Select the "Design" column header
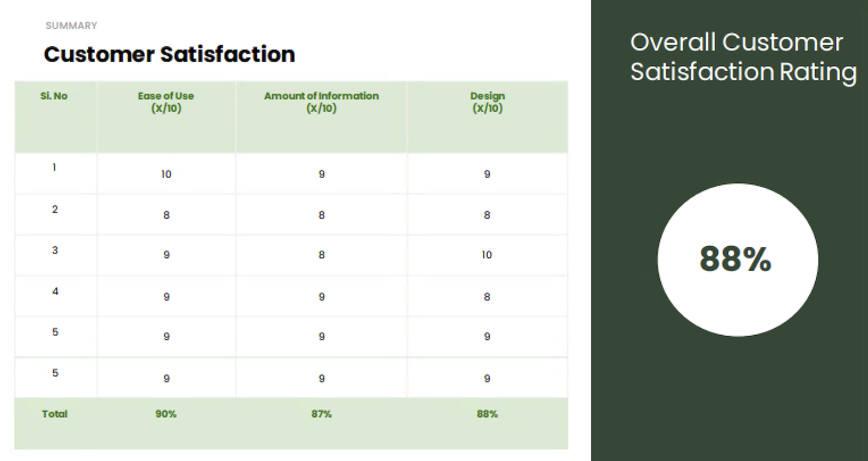 click(487, 102)
